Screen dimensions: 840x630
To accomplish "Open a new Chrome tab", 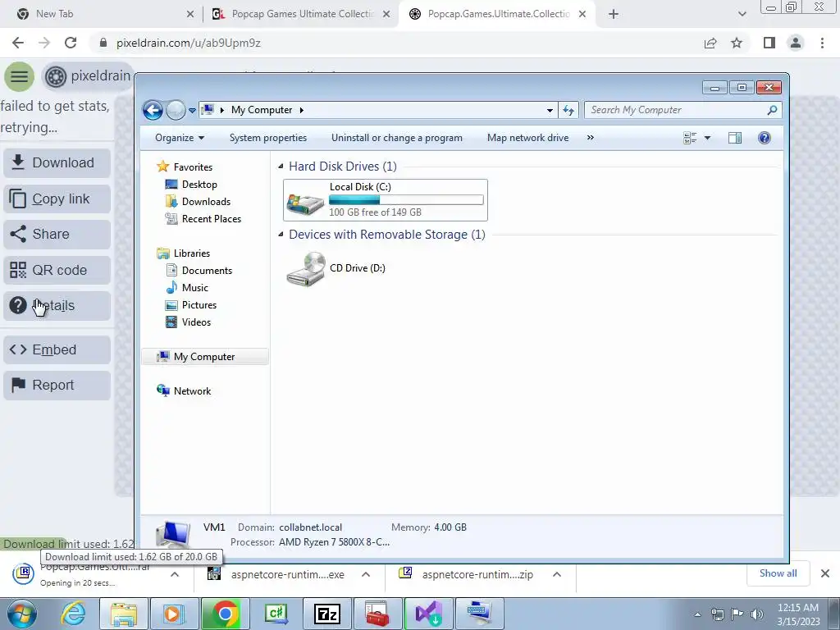I will 614,15.
